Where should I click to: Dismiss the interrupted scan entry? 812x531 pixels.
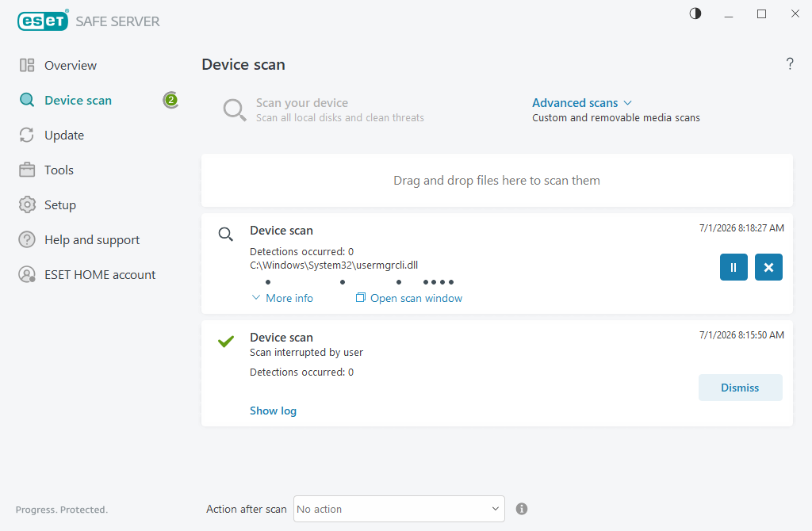740,388
